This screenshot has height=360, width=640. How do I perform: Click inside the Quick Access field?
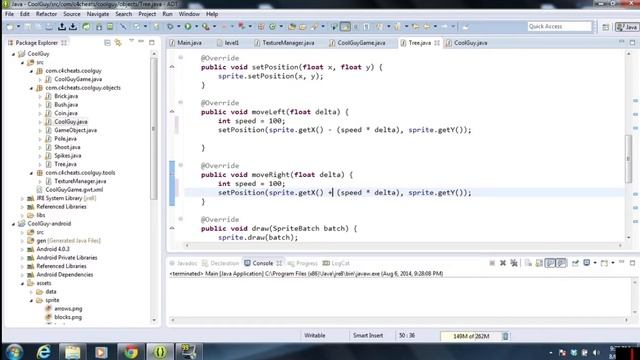(559, 27)
